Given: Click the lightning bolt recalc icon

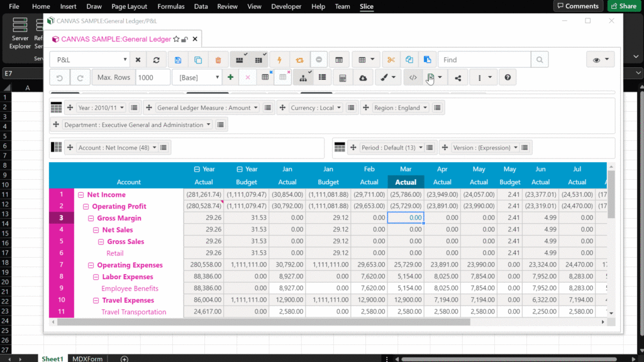Looking at the screenshot, I should click(279, 60).
